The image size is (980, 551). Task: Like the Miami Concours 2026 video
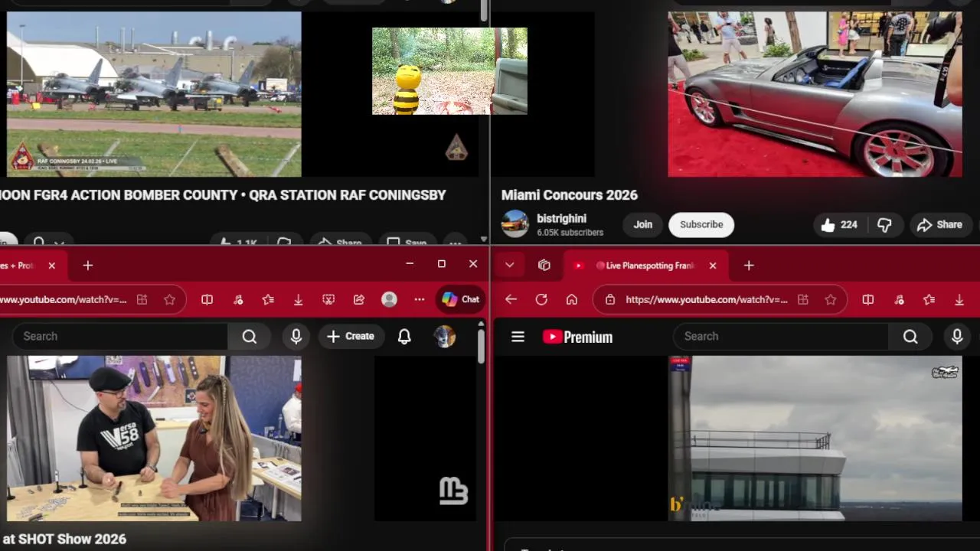[x=839, y=225]
